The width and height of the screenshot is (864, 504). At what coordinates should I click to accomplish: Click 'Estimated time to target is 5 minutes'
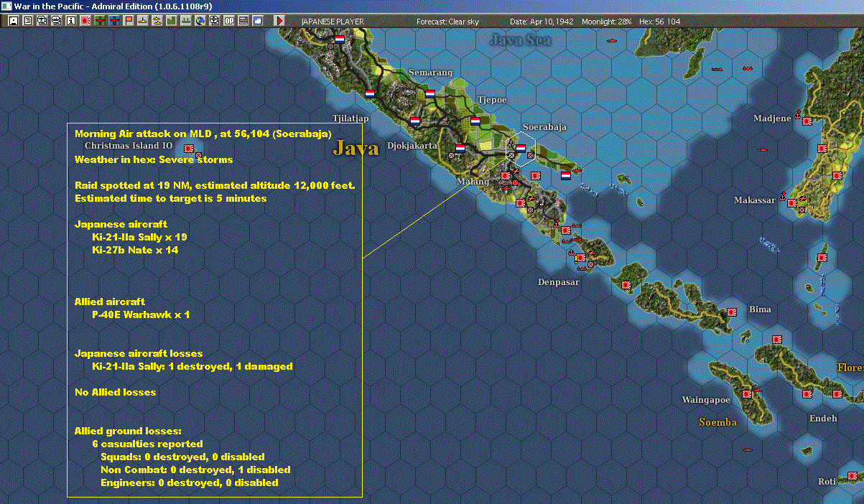[x=170, y=198]
